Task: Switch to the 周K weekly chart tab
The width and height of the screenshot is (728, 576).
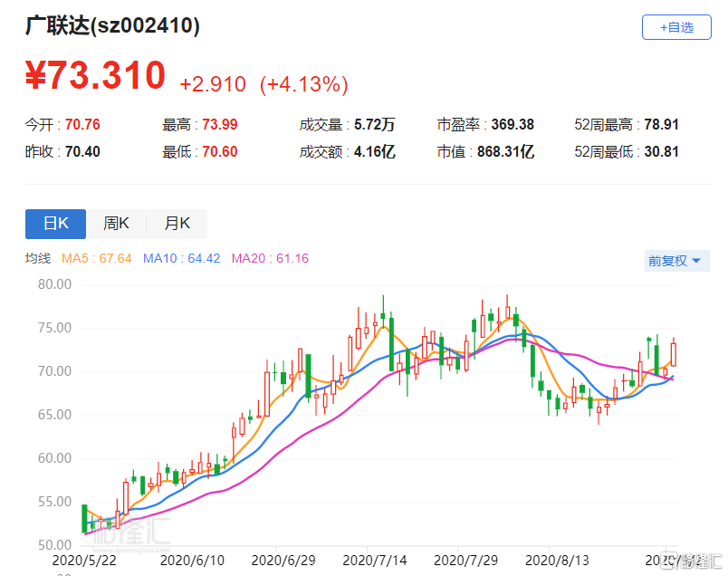Action: coord(116,224)
